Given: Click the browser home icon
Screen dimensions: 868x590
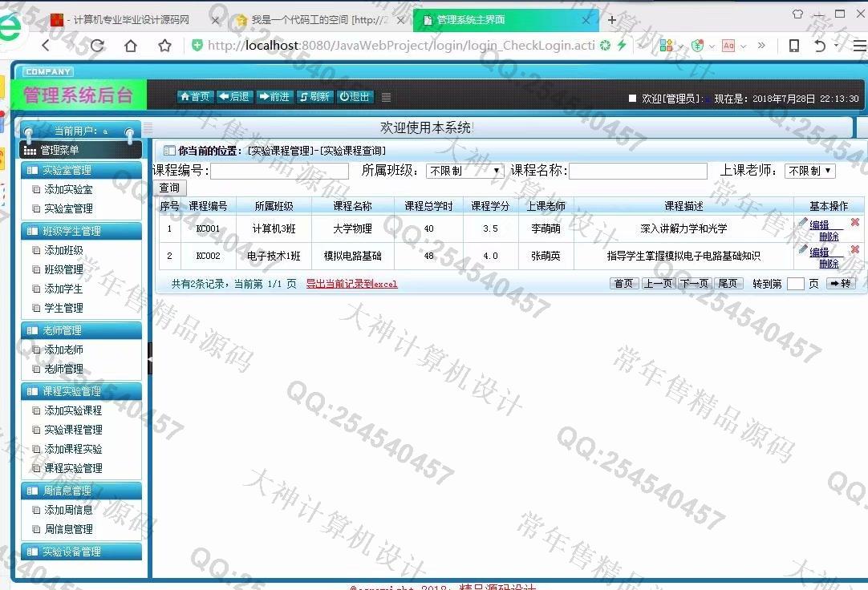Looking at the screenshot, I should pyautogui.click(x=131, y=46).
